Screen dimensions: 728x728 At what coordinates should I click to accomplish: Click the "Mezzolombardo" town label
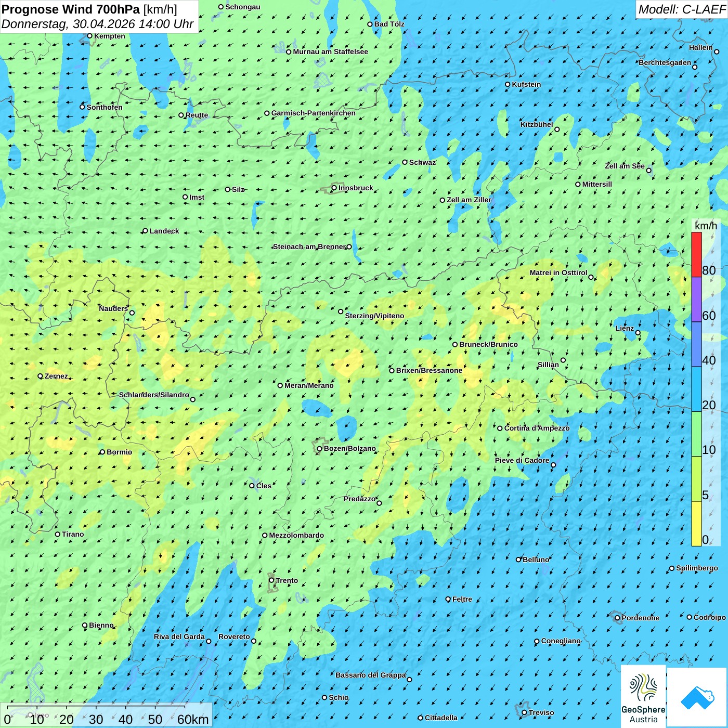click(296, 535)
